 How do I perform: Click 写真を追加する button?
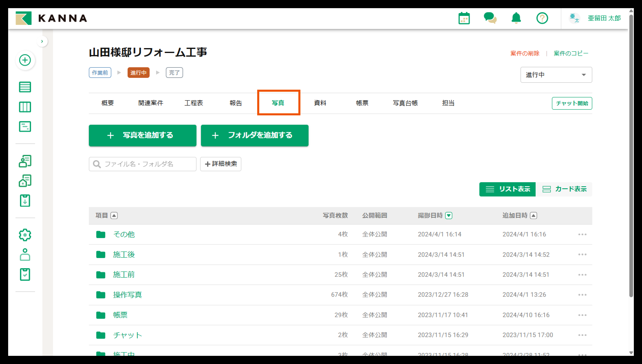[142, 135]
